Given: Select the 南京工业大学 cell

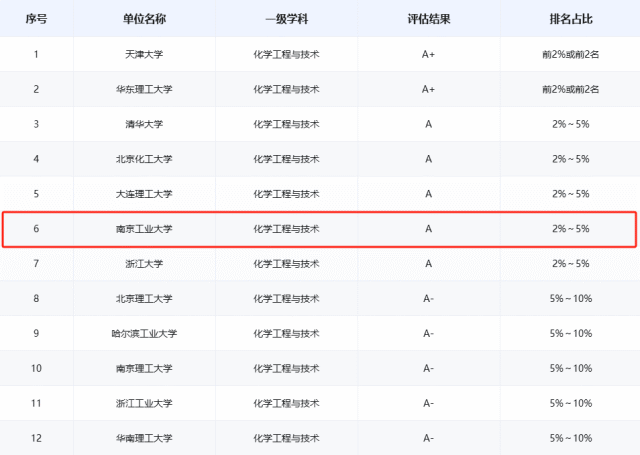Looking at the screenshot, I should click(x=144, y=229).
